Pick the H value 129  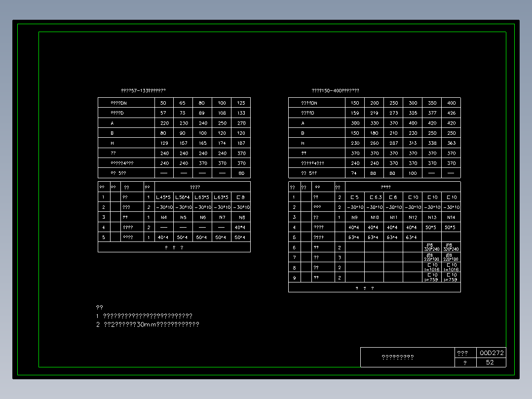coord(164,143)
